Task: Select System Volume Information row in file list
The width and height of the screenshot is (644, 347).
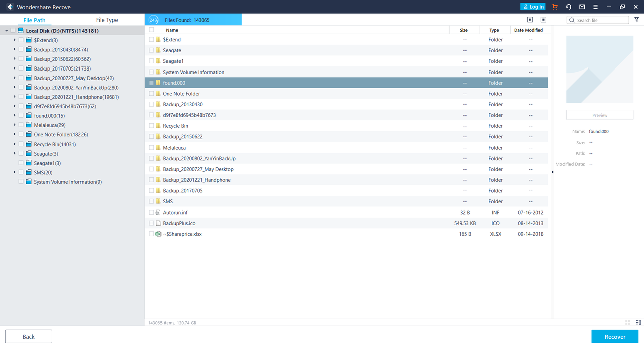Action: click(347, 72)
